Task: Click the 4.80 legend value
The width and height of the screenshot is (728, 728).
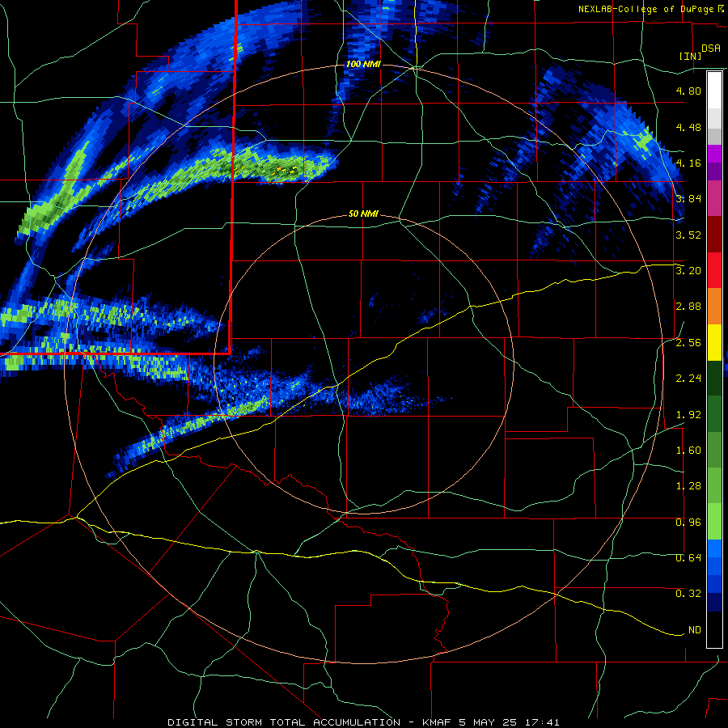Action: click(x=688, y=91)
